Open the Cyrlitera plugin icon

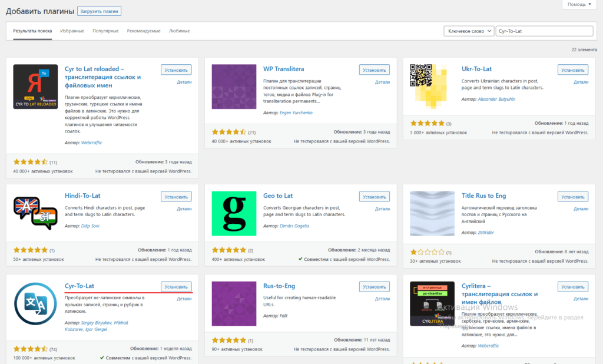[x=432, y=303]
